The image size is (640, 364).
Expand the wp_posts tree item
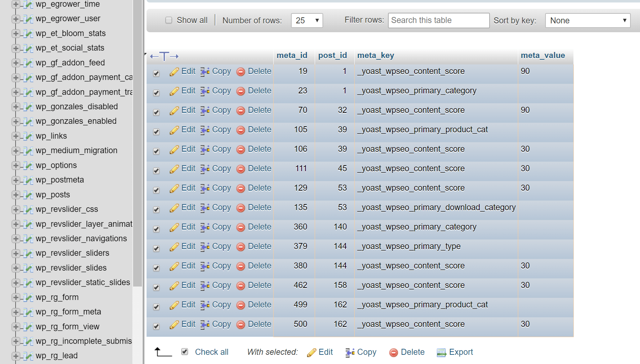coord(16,195)
